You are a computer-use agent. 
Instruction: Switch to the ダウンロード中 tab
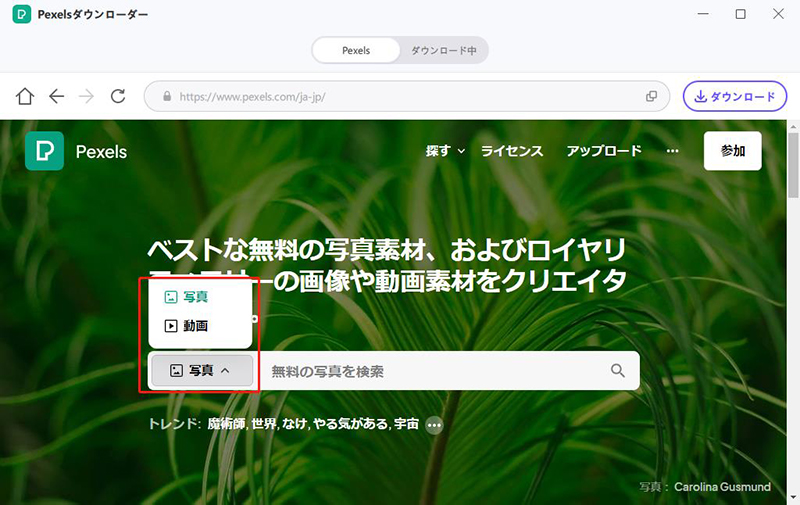coord(443,50)
